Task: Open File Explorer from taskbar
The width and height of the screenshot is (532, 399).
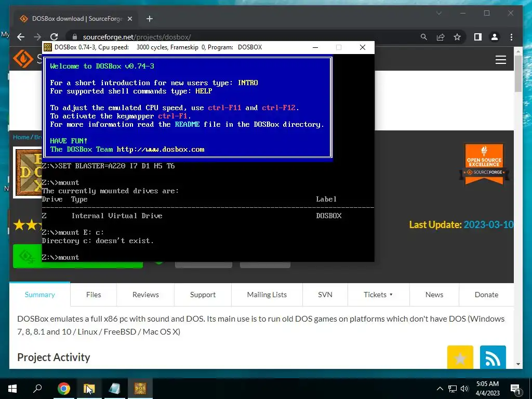Action: click(x=89, y=389)
